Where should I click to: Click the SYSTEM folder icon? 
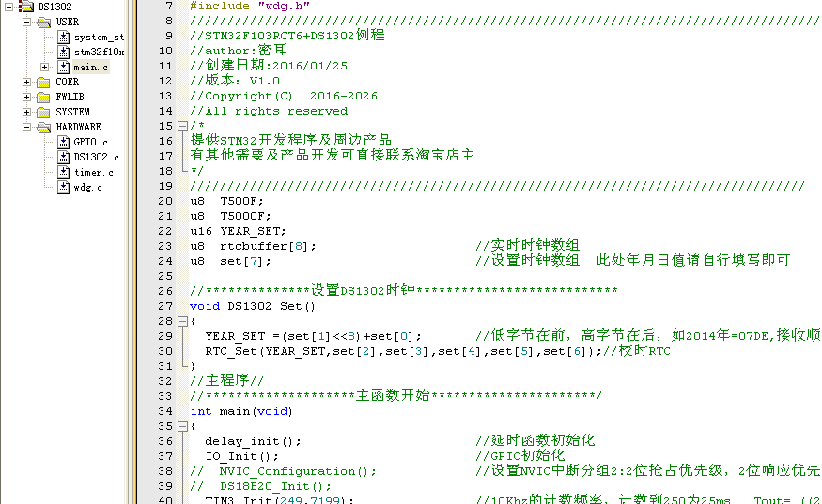pos(43,112)
